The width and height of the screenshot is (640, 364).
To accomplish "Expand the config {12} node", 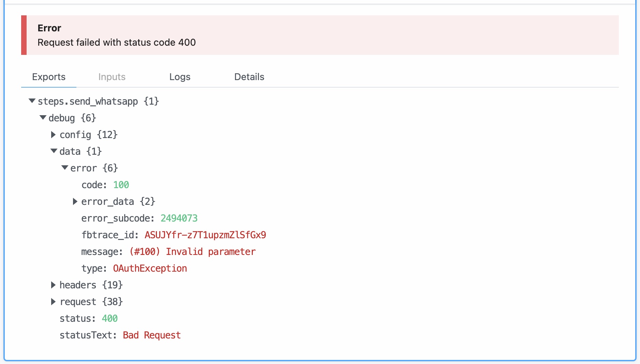I will point(53,134).
